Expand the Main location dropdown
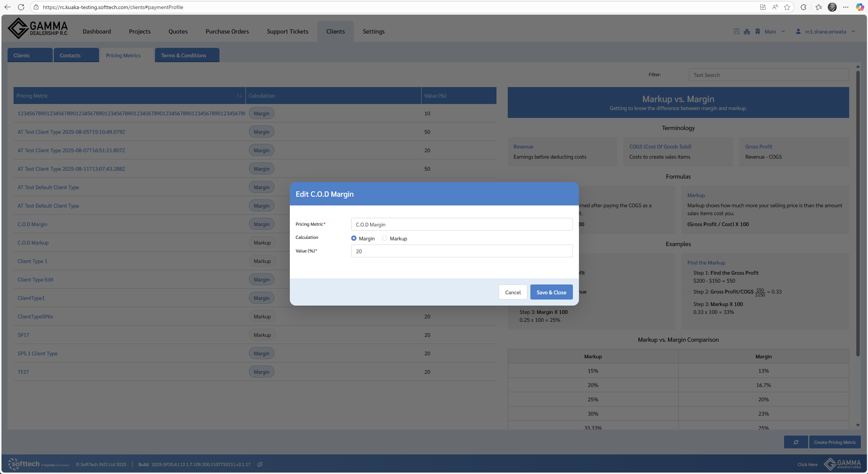868x474 pixels. click(x=783, y=31)
